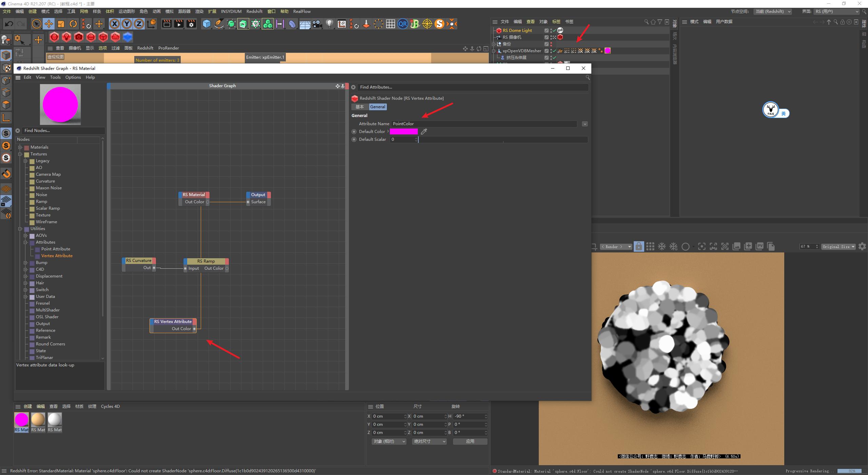Switch to the 基本 tab of the shader node
This screenshot has height=475, width=868.
coord(360,107)
